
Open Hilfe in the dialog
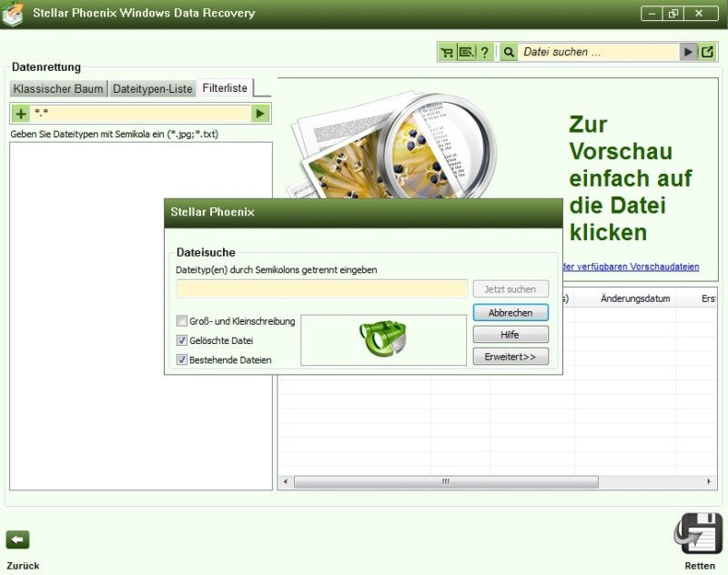coord(511,335)
